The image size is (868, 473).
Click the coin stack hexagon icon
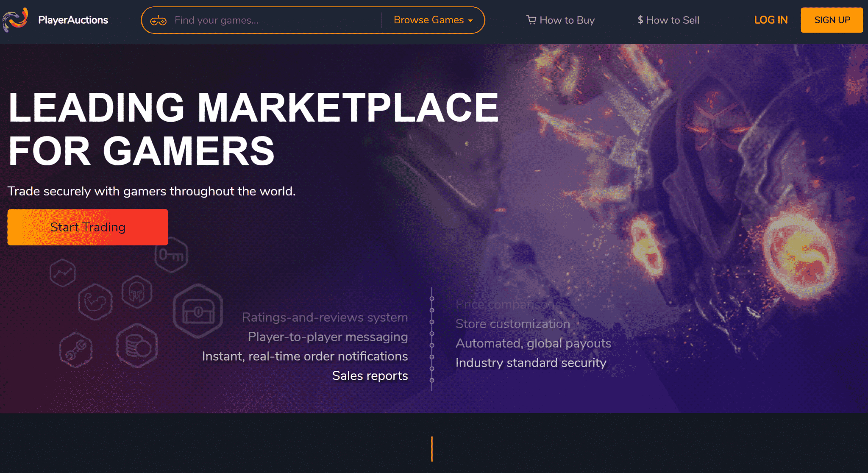(x=137, y=345)
